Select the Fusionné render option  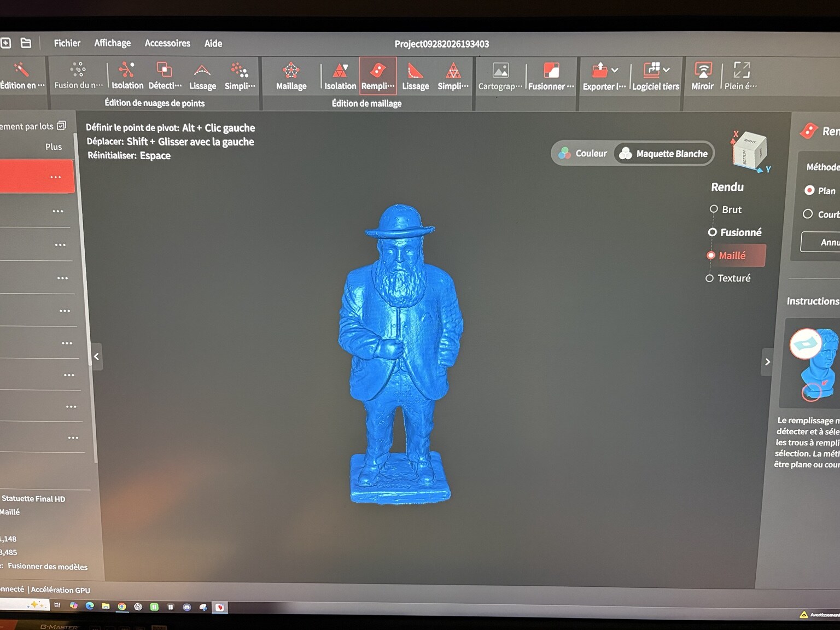(734, 232)
